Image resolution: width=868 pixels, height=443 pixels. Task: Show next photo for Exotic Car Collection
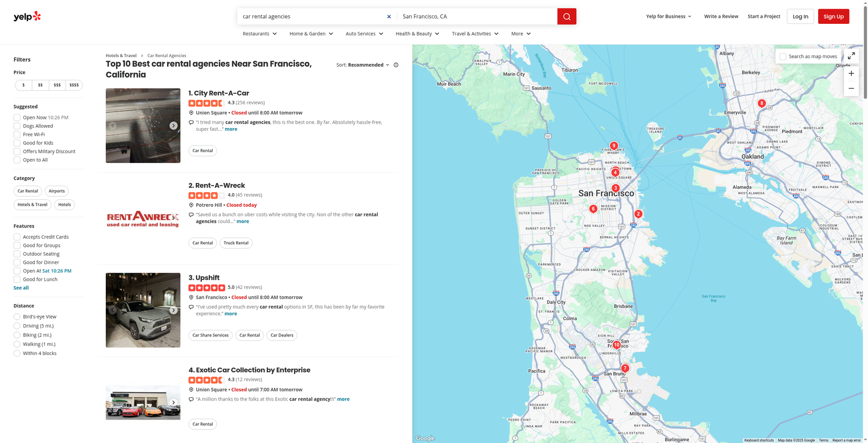click(173, 402)
